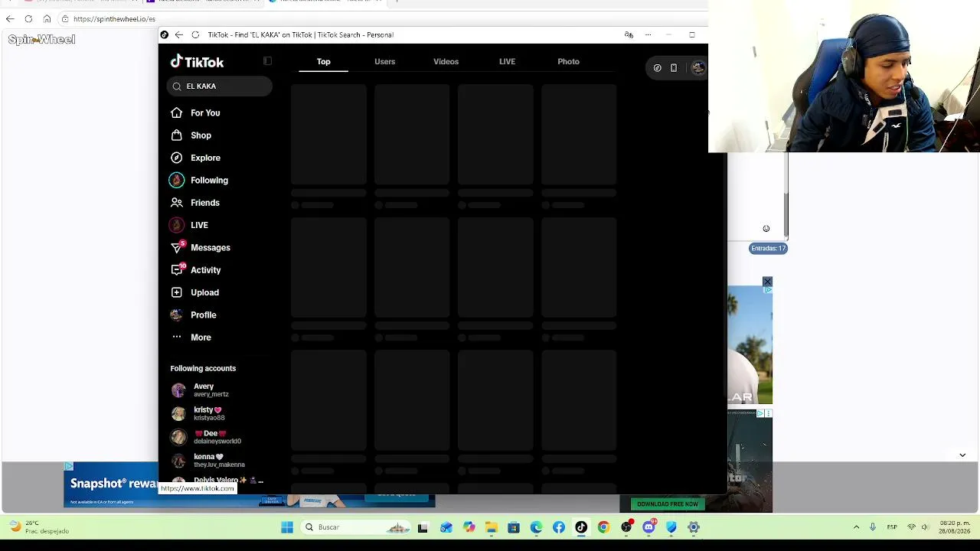Open Facebook from the taskbar
The height and width of the screenshot is (551, 980).
tap(559, 527)
